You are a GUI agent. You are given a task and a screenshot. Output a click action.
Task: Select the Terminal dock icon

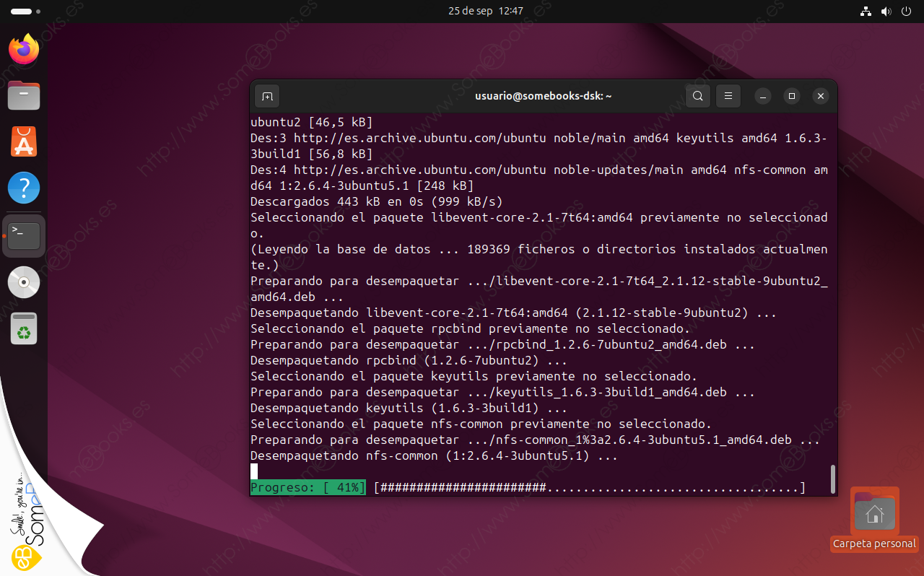point(24,235)
